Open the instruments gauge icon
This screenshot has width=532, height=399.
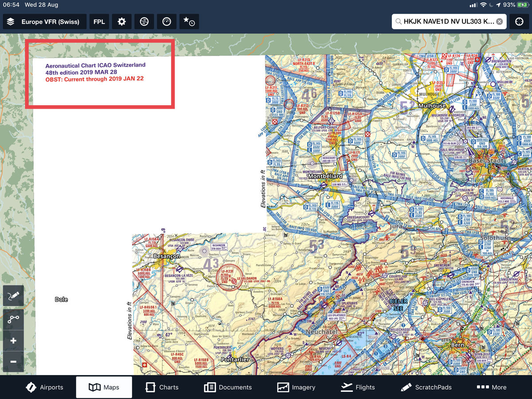coord(167,21)
